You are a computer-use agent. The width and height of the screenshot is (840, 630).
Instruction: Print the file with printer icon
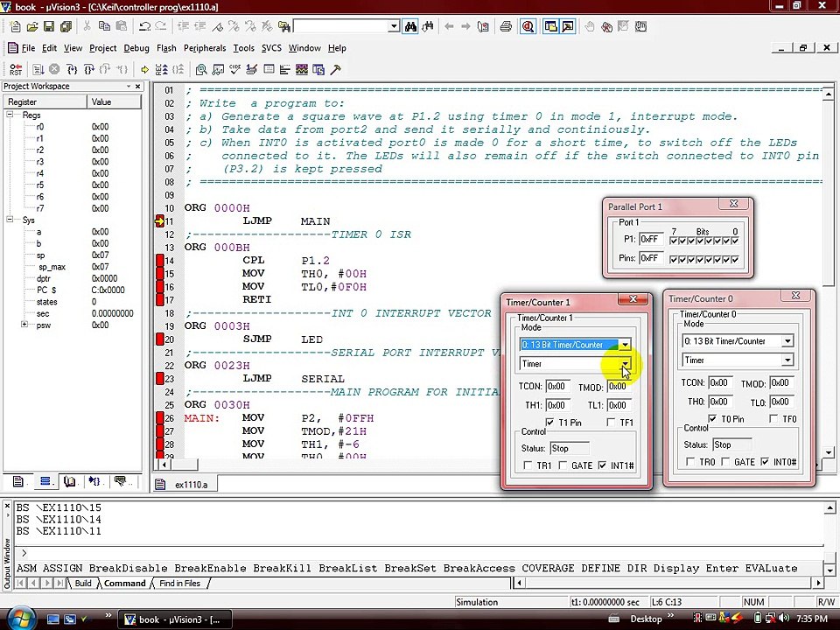[505, 26]
